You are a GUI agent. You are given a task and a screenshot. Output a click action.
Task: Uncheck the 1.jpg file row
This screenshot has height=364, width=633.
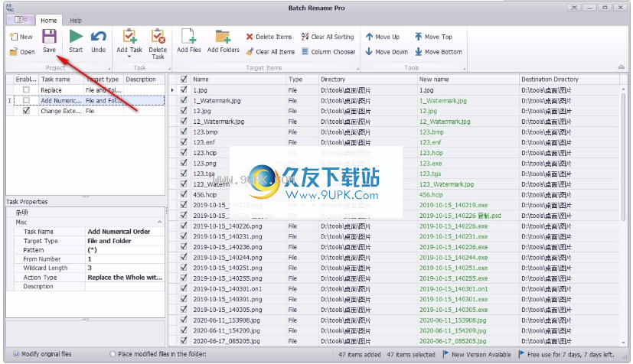coord(184,90)
